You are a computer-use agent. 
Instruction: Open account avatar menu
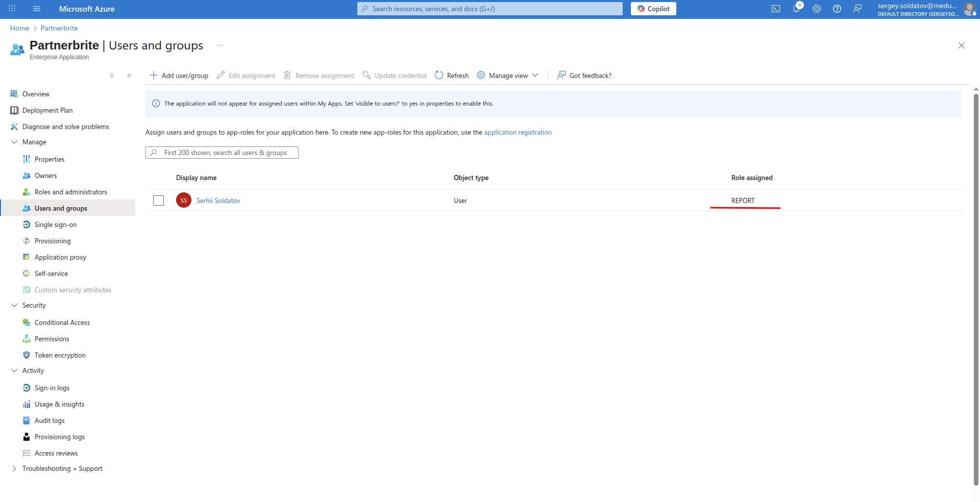(x=969, y=9)
